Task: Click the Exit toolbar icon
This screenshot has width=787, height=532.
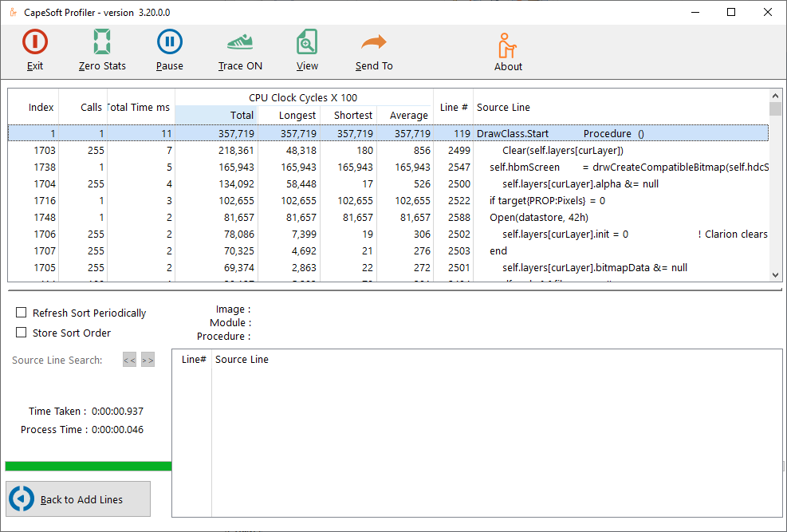Action: tap(35, 42)
